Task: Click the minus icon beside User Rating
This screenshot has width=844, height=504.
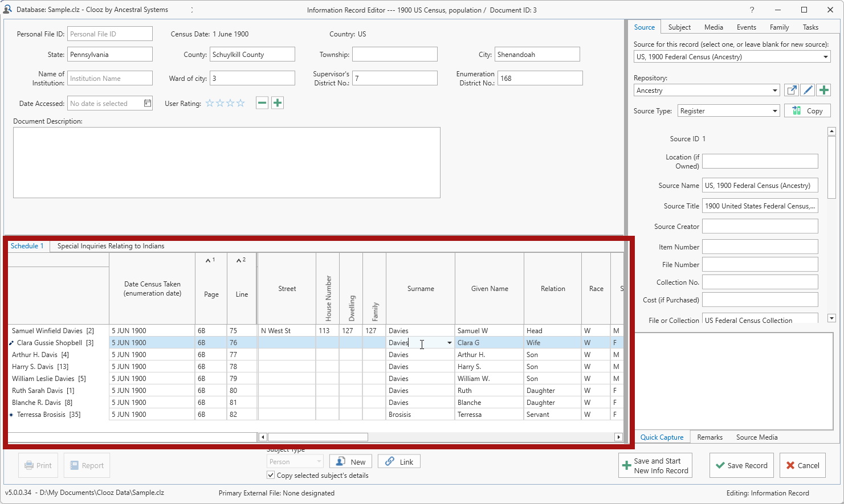Action: point(262,103)
